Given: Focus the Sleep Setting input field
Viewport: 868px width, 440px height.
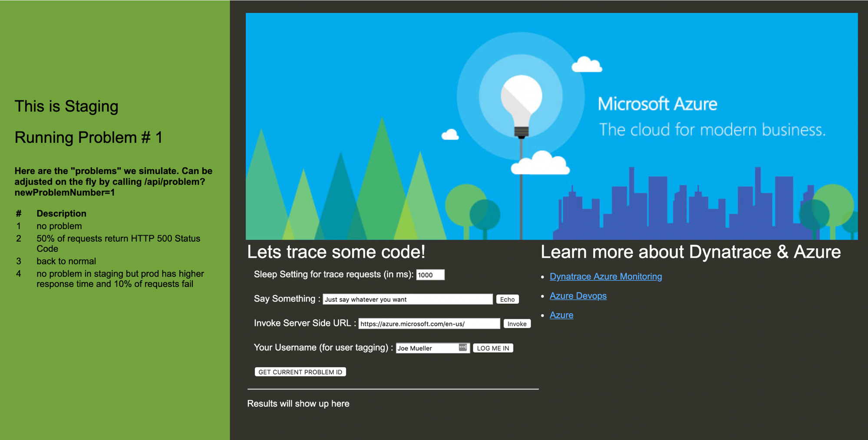Looking at the screenshot, I should (x=430, y=275).
